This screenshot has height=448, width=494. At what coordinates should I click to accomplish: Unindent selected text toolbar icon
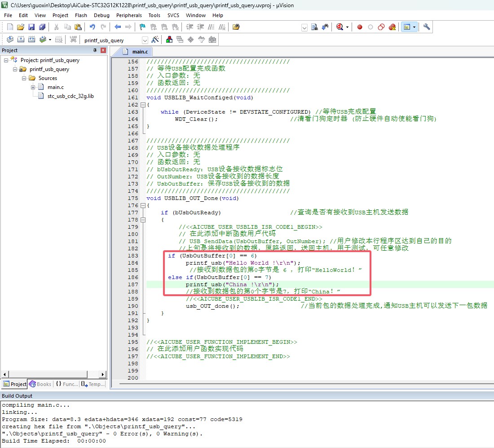point(200,27)
